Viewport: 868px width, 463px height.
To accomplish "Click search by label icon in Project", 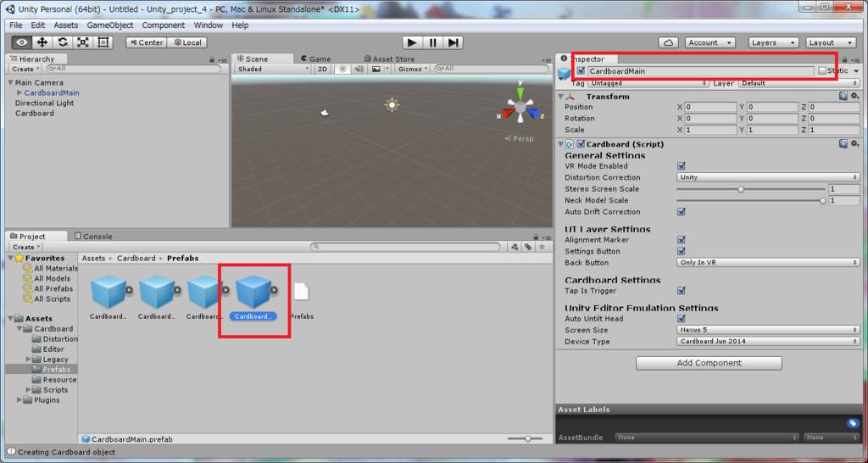I will (x=529, y=247).
